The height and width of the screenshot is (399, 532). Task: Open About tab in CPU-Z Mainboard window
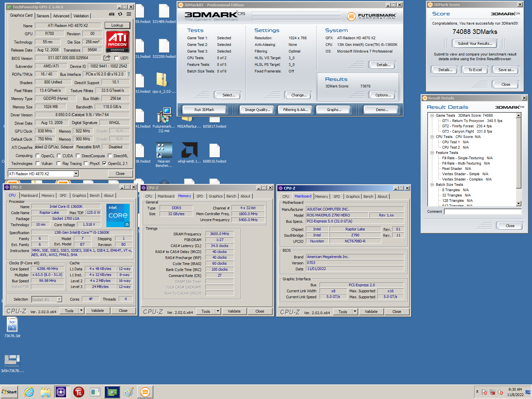pyautogui.click(x=382, y=197)
